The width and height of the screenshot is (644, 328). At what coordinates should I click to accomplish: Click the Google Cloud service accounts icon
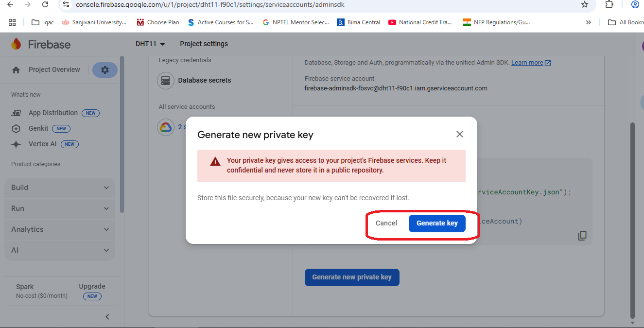165,127
